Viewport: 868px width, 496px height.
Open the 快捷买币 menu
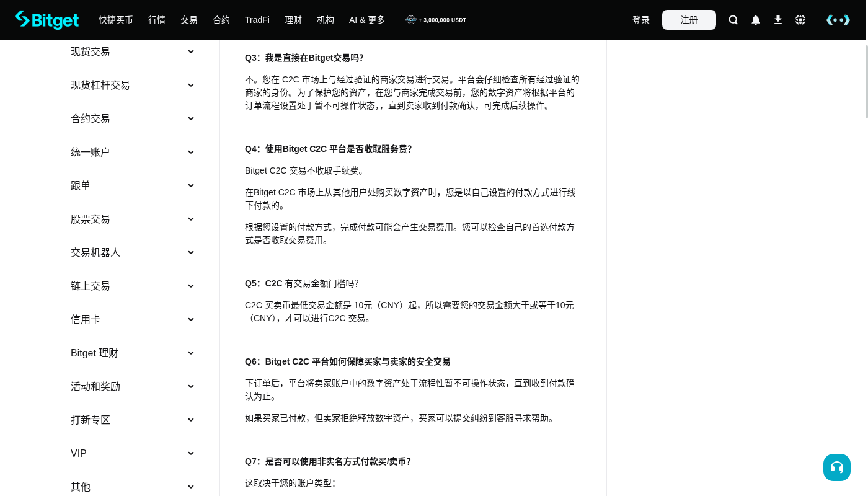click(116, 20)
